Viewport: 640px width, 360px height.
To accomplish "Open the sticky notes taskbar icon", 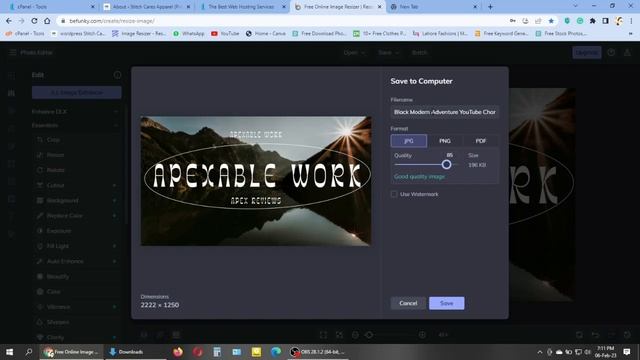I will (x=256, y=352).
